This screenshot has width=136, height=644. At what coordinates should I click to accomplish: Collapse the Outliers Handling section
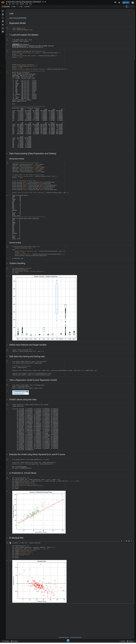point(7,263)
